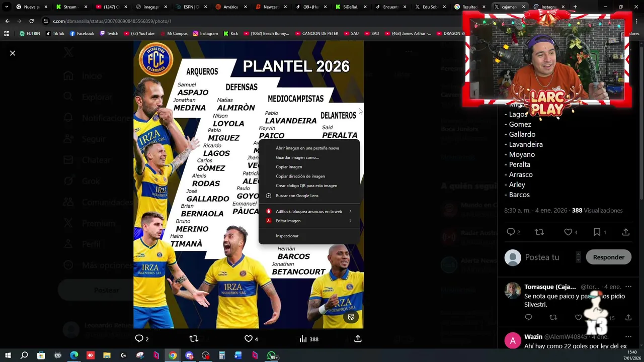Click the share icon below the photo

[x=358, y=339]
